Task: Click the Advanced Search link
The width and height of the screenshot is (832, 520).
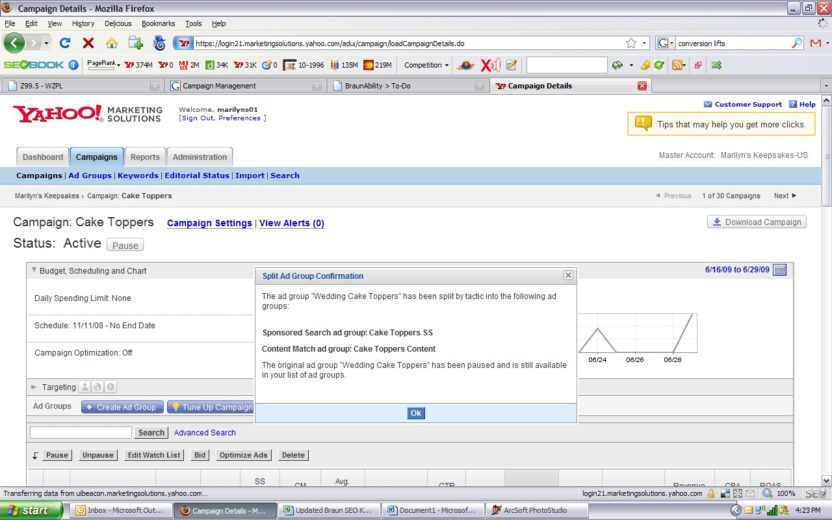Action: (x=205, y=432)
